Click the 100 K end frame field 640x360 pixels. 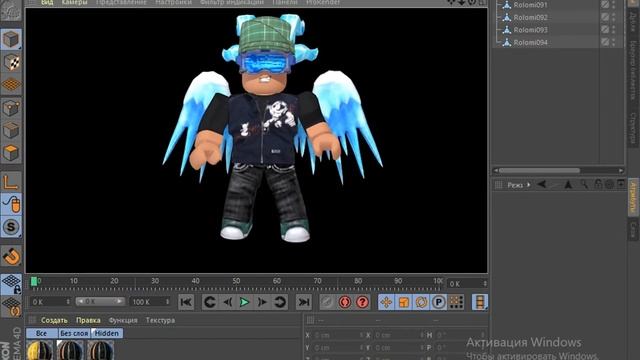point(150,302)
